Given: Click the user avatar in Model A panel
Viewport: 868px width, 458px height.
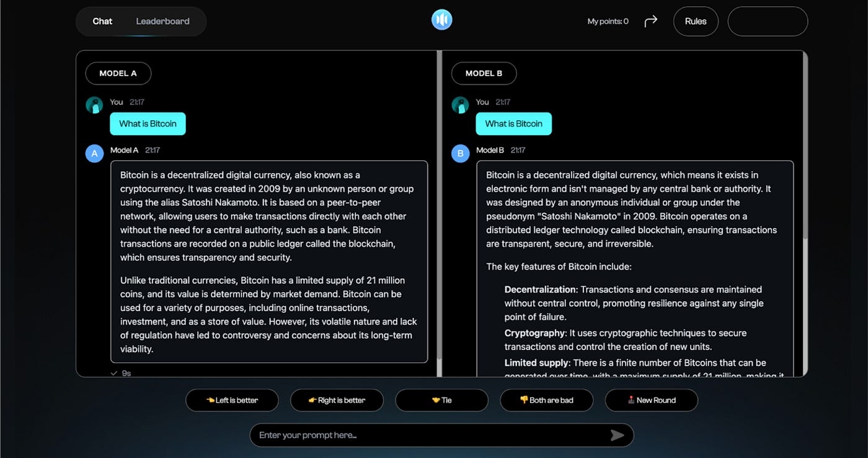Looking at the screenshot, I should click(94, 105).
